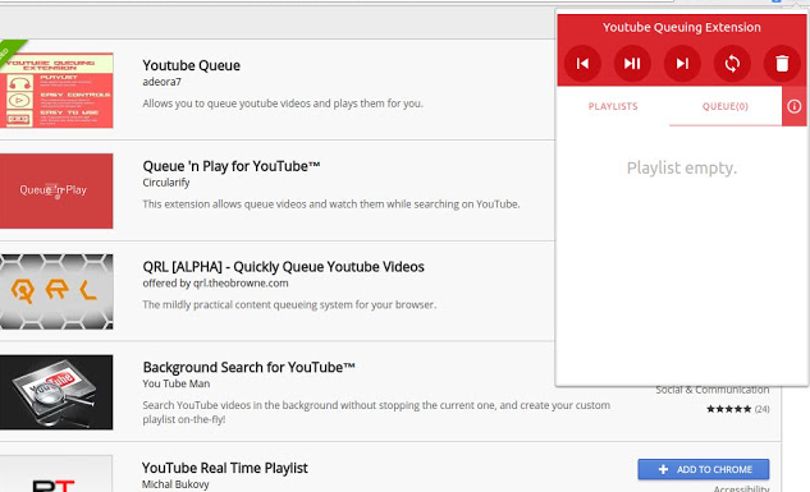Select the QUEUE(0) tab
Viewport: 810px width, 492px height.
(725, 106)
